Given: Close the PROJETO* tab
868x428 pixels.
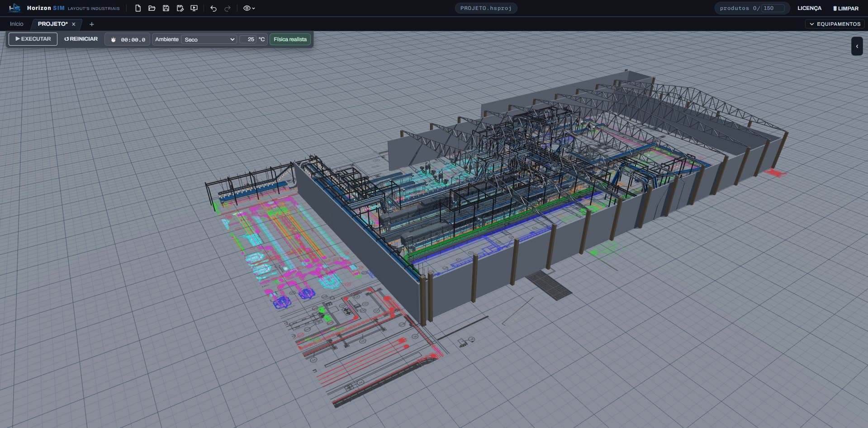Looking at the screenshot, I should click(74, 24).
